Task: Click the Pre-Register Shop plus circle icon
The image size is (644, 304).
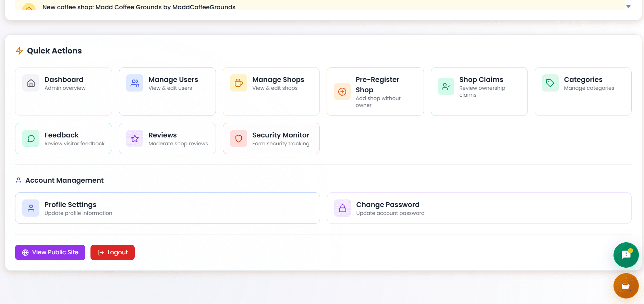Action: click(x=342, y=92)
